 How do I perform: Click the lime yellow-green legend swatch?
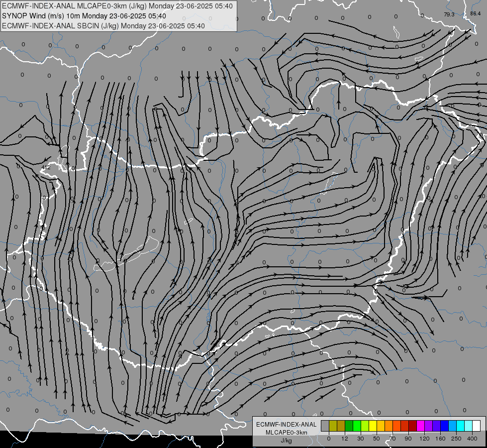pos(365,426)
